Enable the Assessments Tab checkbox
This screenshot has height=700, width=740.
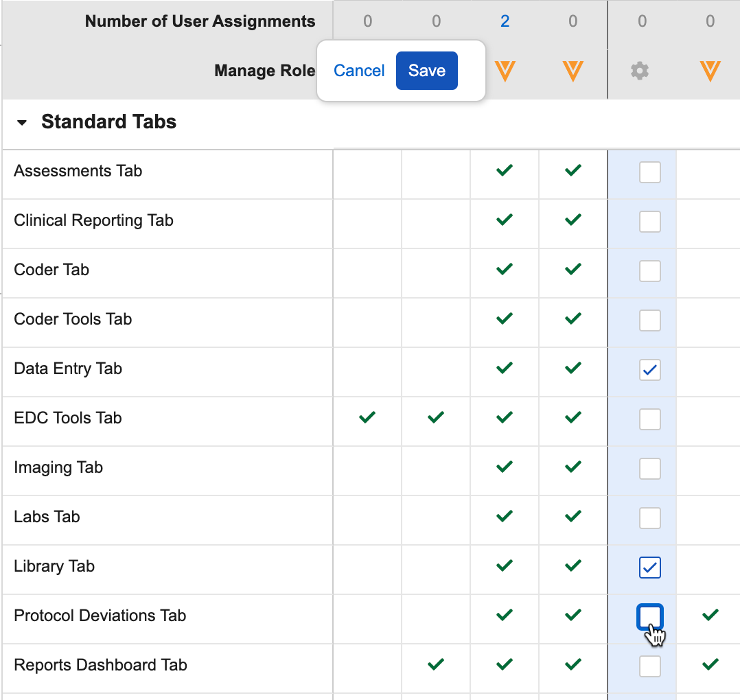click(x=649, y=172)
